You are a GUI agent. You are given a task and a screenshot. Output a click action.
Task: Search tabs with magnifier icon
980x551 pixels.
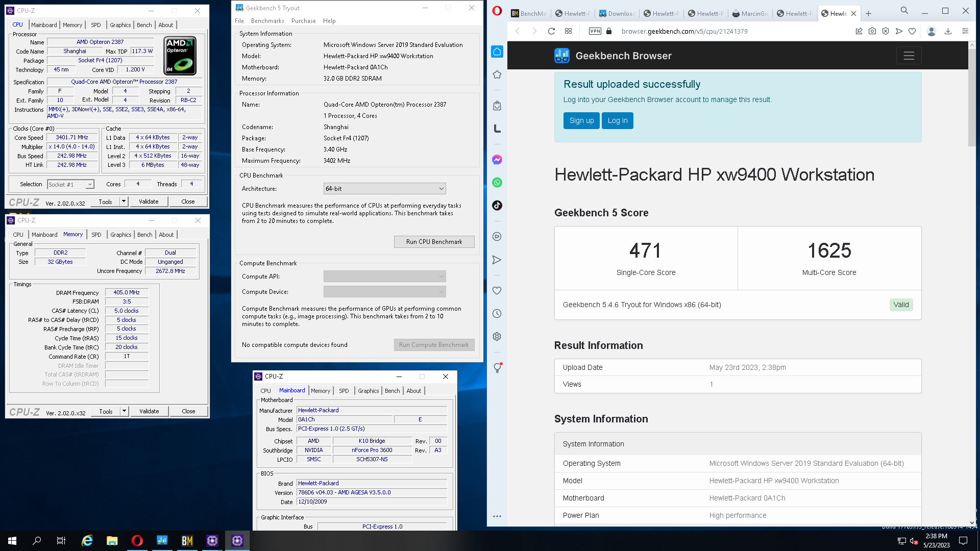(904, 10)
